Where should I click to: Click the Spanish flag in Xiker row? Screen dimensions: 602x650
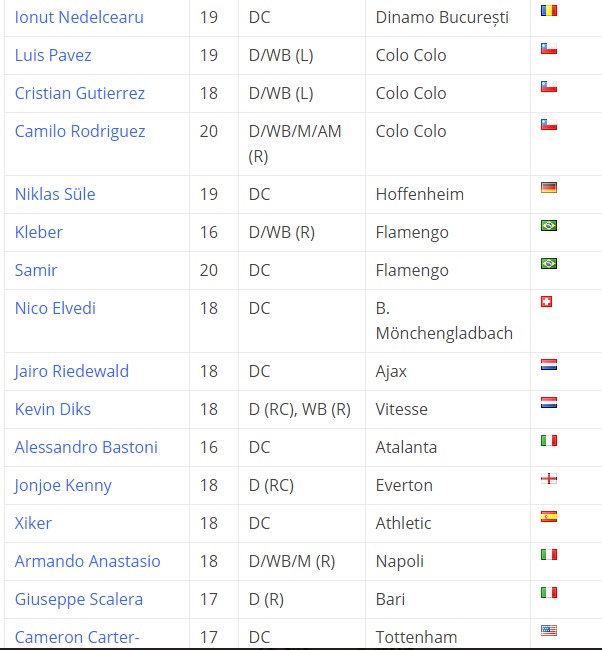click(x=549, y=517)
